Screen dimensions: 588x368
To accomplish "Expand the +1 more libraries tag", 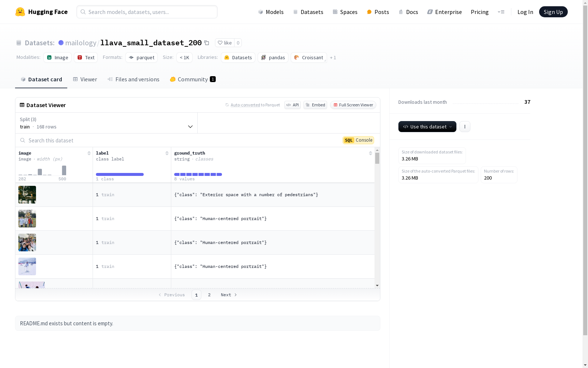I will tap(333, 57).
